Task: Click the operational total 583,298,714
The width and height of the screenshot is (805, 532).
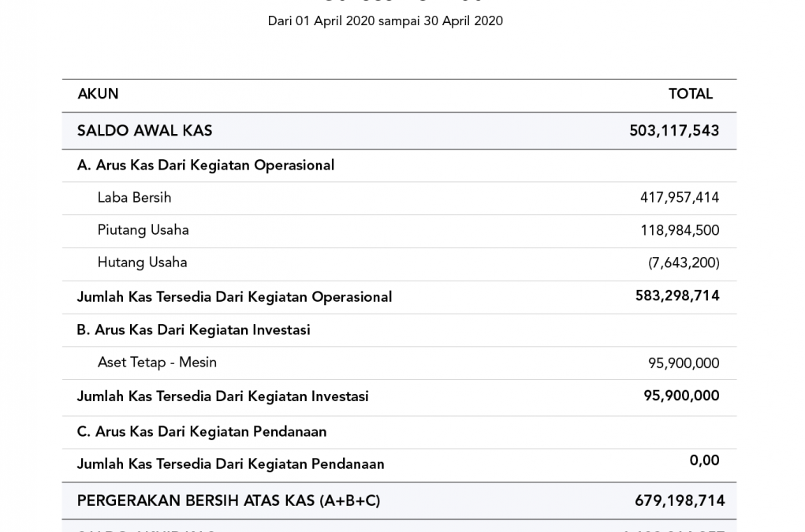Action: [x=677, y=296]
